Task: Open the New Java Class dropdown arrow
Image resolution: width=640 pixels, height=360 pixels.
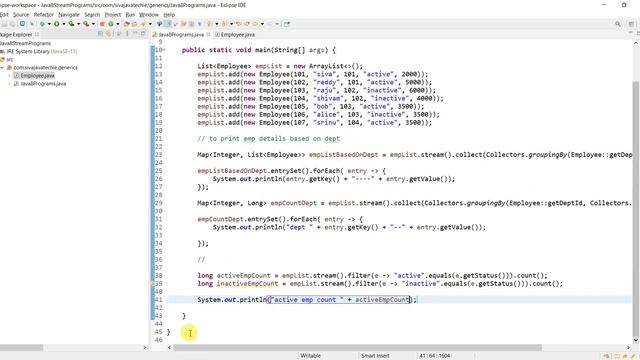Action: [118, 24]
